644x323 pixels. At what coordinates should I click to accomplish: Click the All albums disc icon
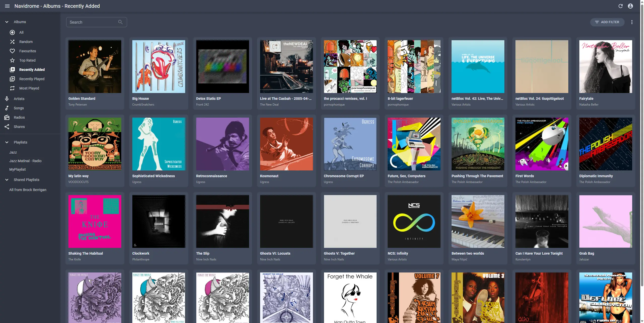pos(12,32)
